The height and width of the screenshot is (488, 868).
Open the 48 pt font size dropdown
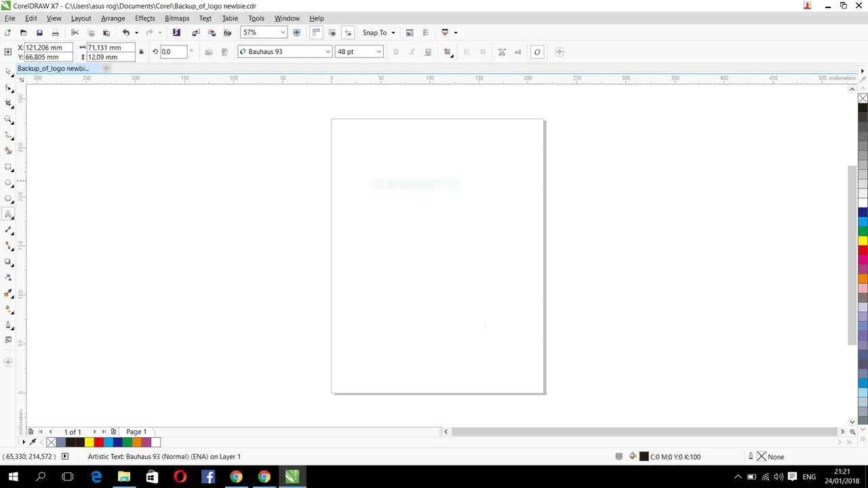[378, 52]
